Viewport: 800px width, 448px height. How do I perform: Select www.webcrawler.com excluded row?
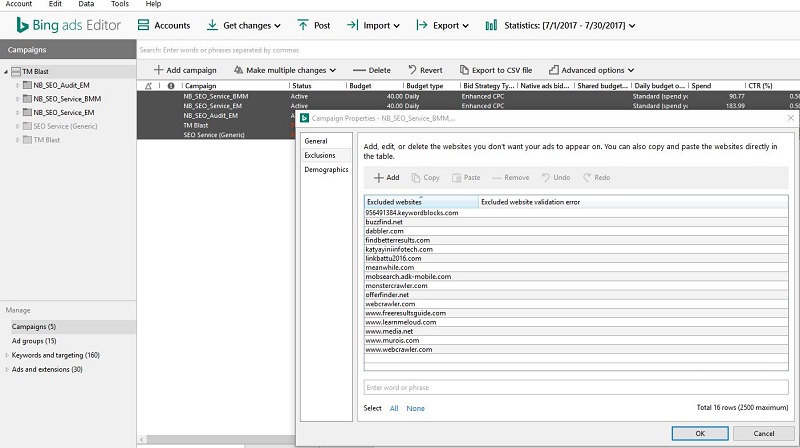[x=576, y=350]
